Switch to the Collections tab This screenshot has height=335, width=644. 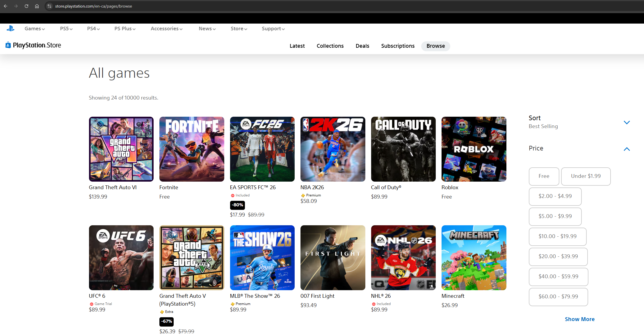pos(330,46)
